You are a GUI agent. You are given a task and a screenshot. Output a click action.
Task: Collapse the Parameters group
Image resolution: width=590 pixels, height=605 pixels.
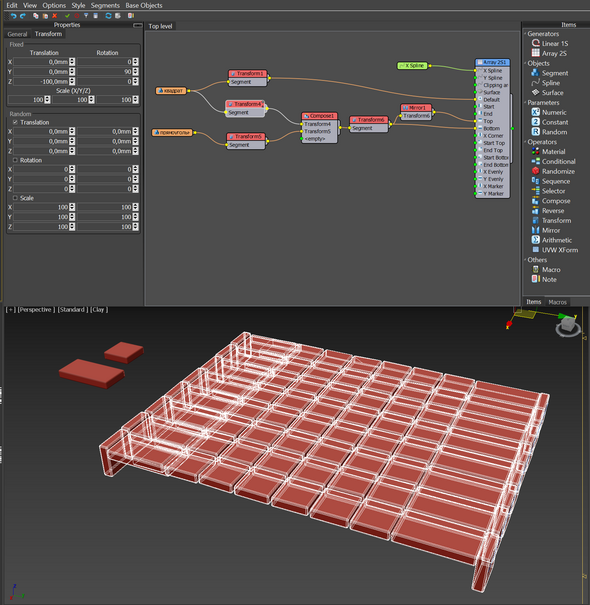[x=526, y=102]
